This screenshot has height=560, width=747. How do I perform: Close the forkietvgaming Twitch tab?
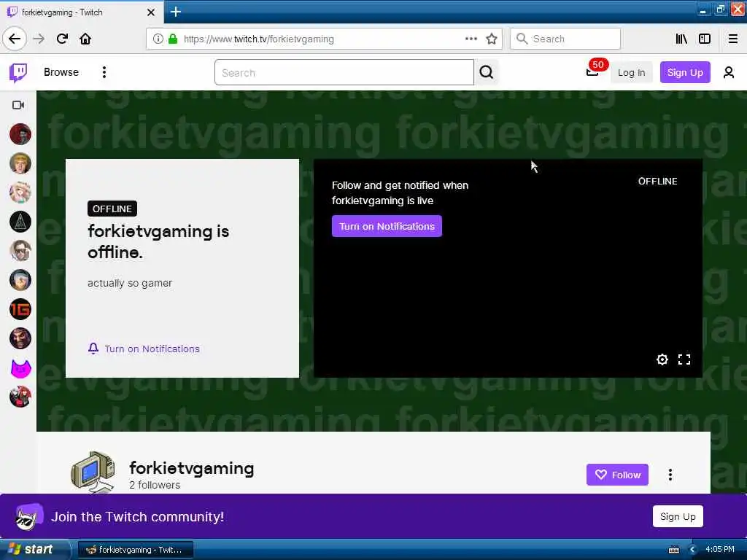[151, 12]
